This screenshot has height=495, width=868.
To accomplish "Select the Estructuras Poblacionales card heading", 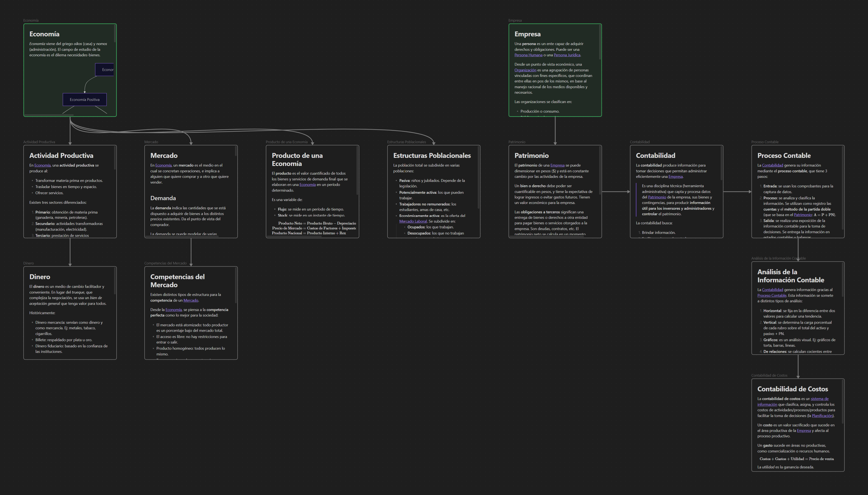I will tap(432, 156).
